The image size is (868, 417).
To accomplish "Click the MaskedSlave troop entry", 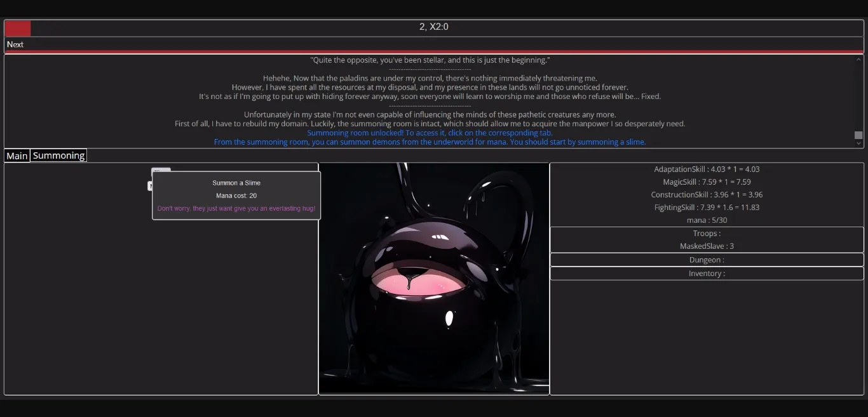I will coord(707,246).
